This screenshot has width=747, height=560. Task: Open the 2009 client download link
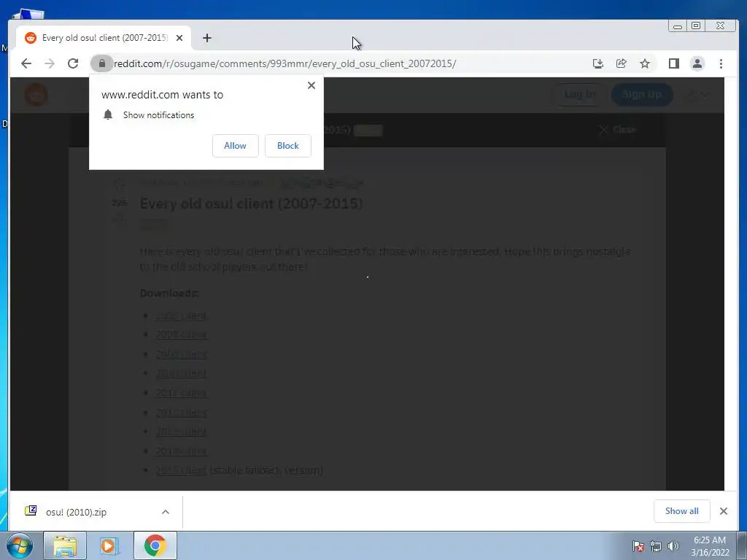tap(181, 354)
